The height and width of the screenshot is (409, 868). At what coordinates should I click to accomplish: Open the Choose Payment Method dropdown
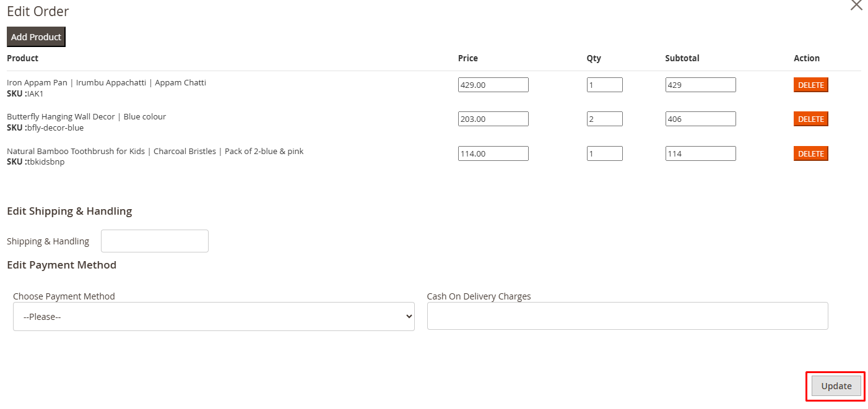point(214,316)
